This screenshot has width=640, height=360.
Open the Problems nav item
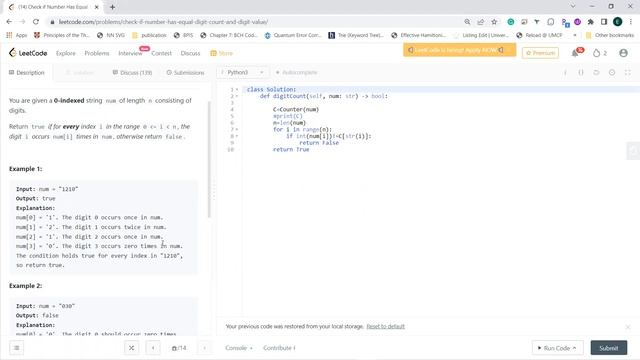tap(97, 53)
